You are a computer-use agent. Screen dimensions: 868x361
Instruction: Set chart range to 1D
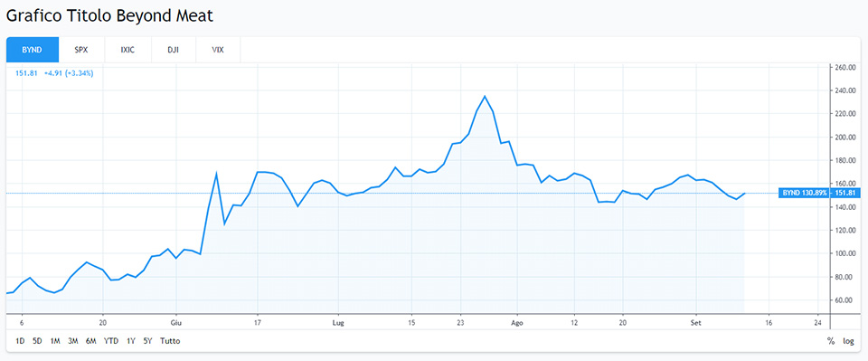(20, 341)
